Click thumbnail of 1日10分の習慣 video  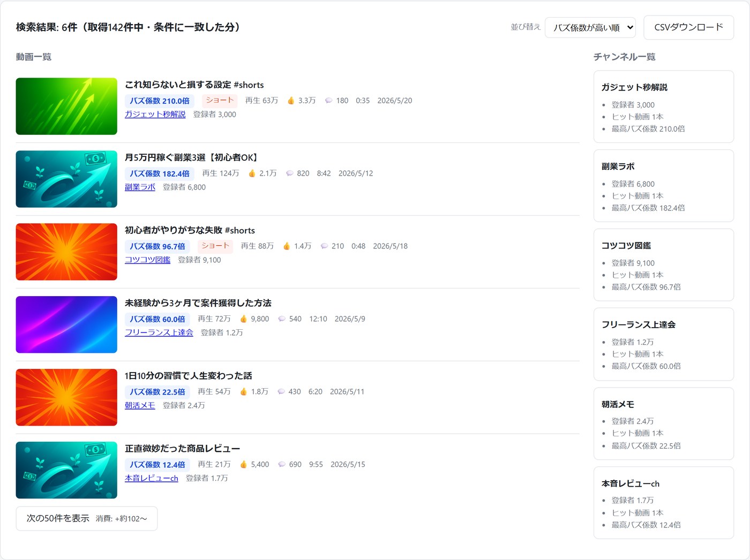coord(66,397)
